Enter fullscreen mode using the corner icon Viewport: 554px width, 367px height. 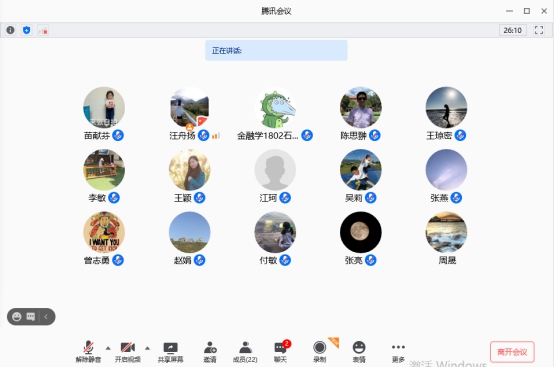539,30
